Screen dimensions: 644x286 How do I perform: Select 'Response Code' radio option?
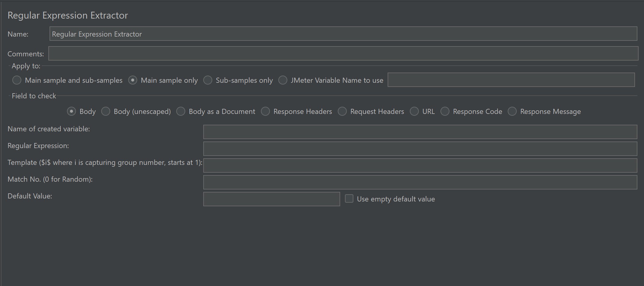(445, 111)
